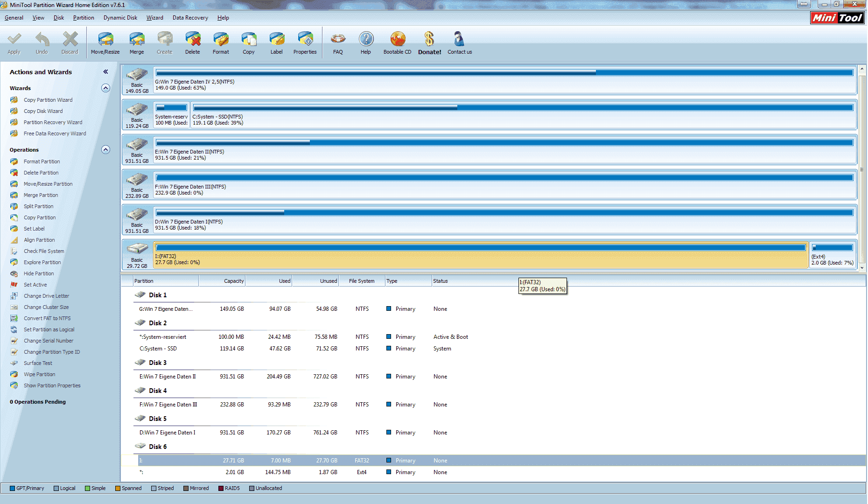The image size is (868, 504).
Task: Launch the Copy Disk Wizard
Action: (x=43, y=111)
